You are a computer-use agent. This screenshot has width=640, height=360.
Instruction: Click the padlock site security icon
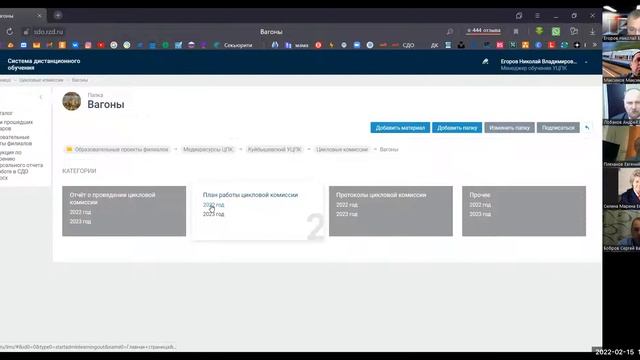[26, 31]
